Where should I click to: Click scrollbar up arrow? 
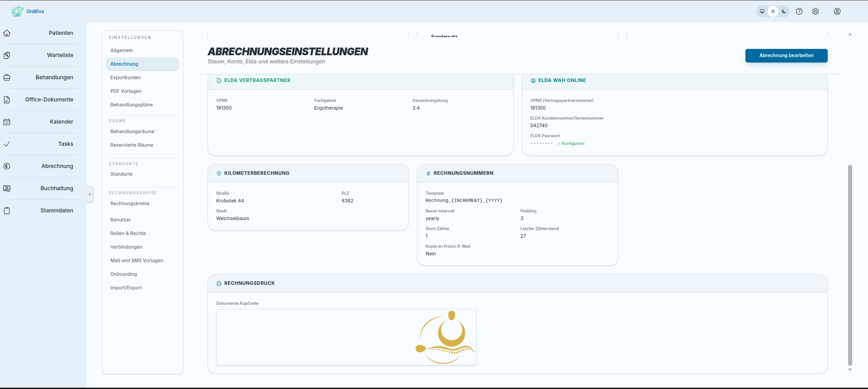tap(850, 34)
